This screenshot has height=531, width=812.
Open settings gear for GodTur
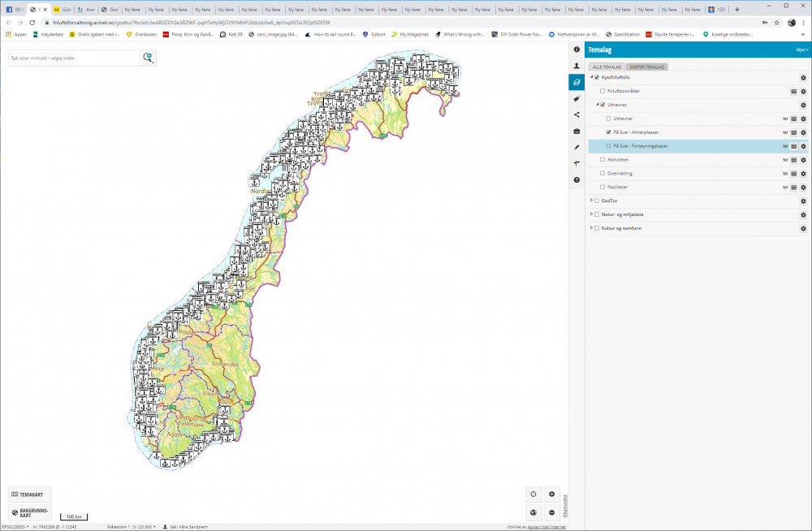coord(803,201)
